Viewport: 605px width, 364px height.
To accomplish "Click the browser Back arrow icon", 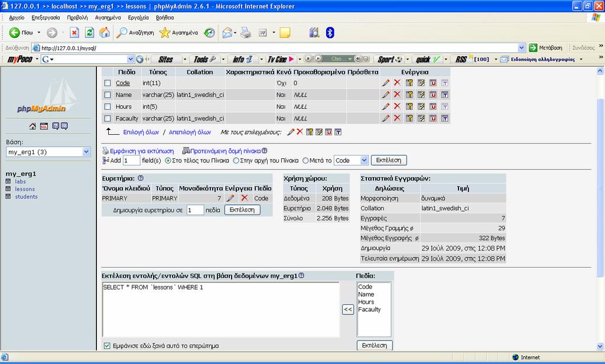I will click(x=15, y=33).
